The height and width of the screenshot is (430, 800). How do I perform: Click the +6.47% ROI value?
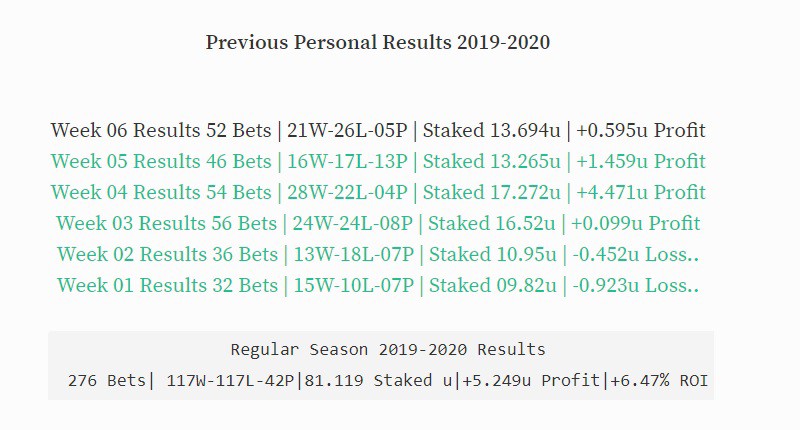click(x=659, y=381)
